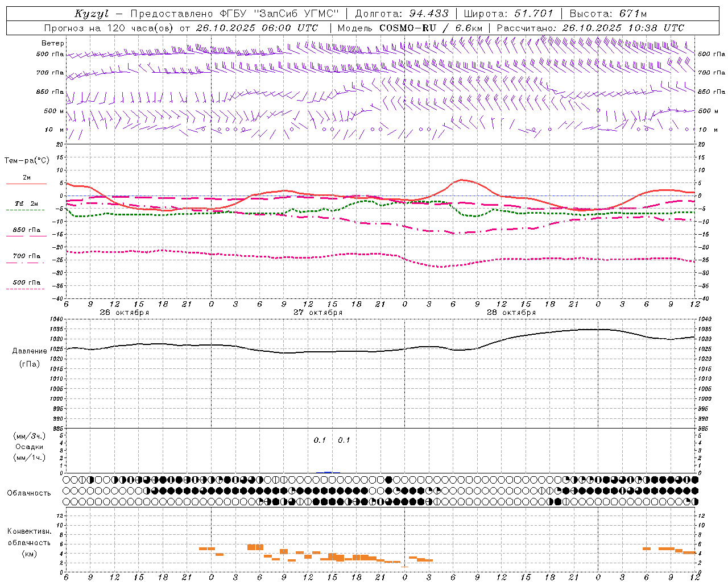Click the (мм/1ч.) precipitation unit label

point(30,458)
